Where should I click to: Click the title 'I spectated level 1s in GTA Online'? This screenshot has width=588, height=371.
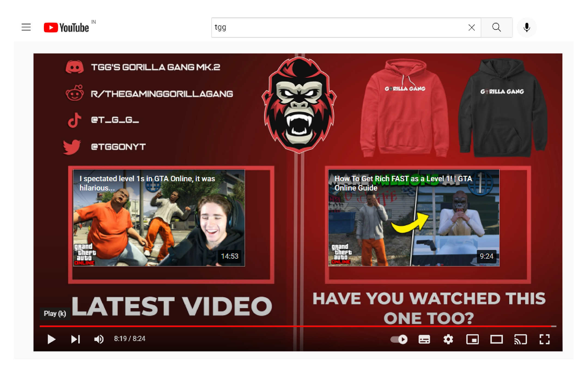click(147, 183)
